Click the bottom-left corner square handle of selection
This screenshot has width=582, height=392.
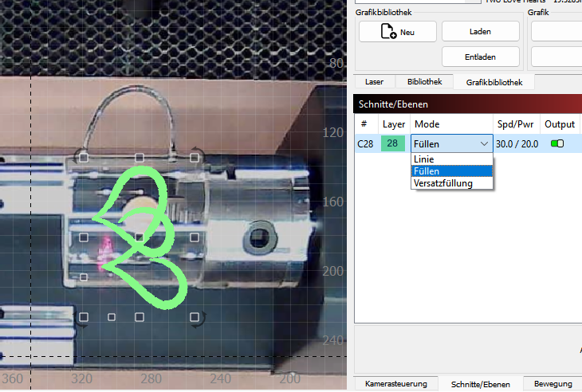pyautogui.click(x=84, y=317)
